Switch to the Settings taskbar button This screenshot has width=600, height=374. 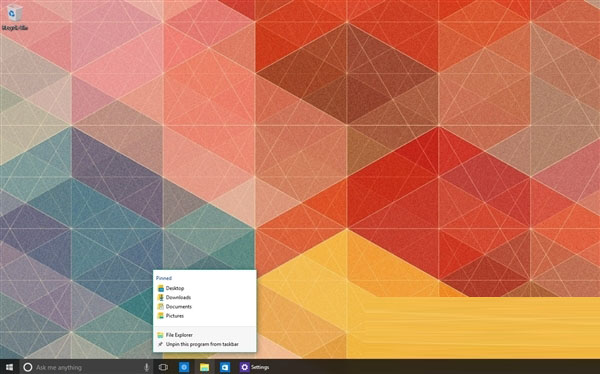tap(255, 367)
